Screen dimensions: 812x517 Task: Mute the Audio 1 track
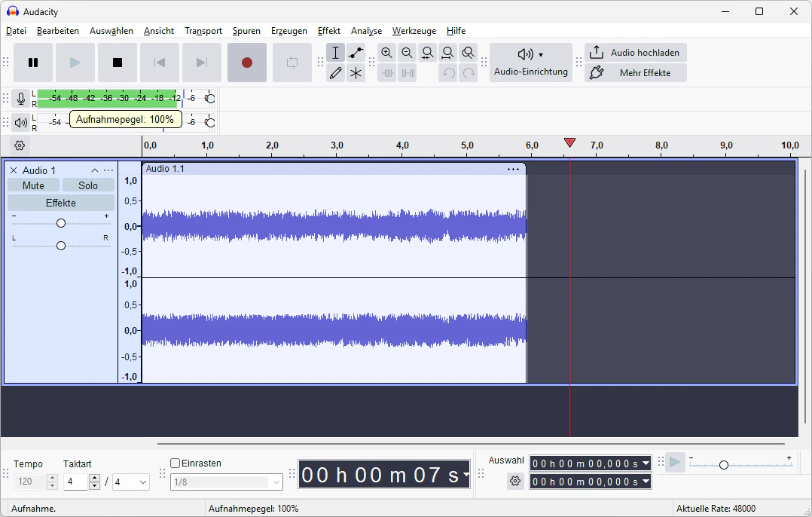pyautogui.click(x=33, y=185)
